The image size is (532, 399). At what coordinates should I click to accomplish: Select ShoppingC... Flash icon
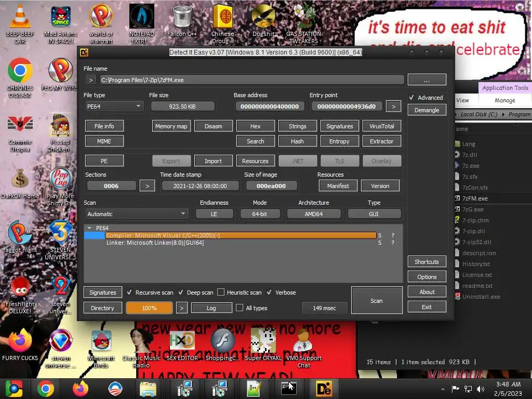tap(222, 345)
